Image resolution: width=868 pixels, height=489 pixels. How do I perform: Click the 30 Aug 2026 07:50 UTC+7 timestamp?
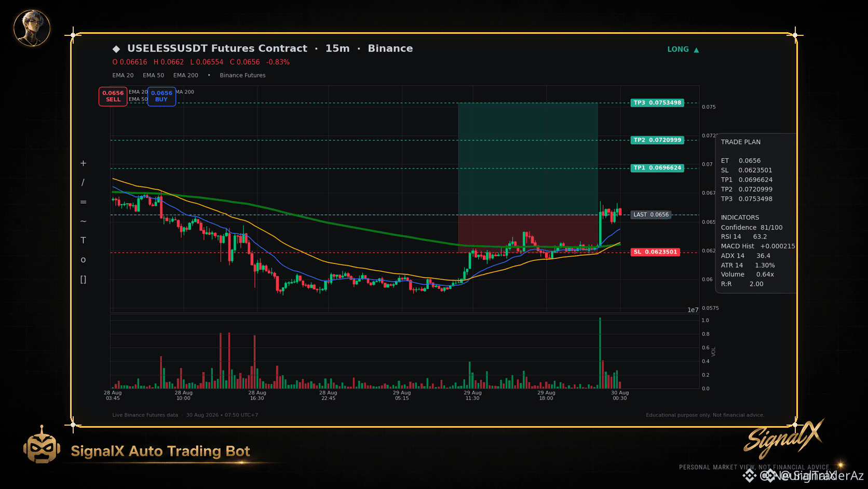point(222,415)
